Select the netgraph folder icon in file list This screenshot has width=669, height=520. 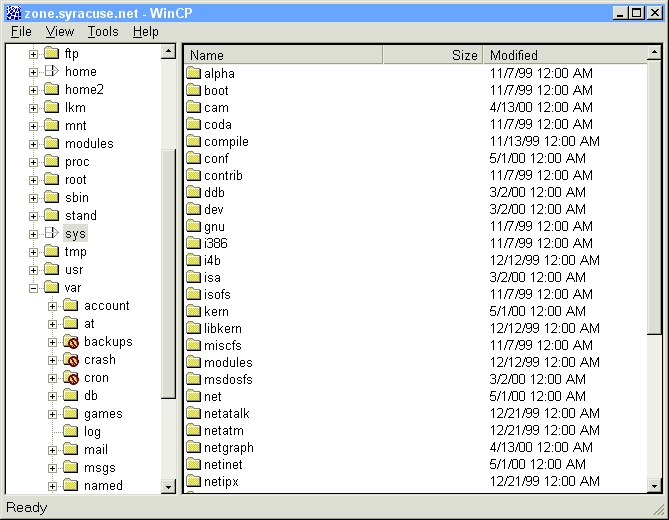(194, 448)
